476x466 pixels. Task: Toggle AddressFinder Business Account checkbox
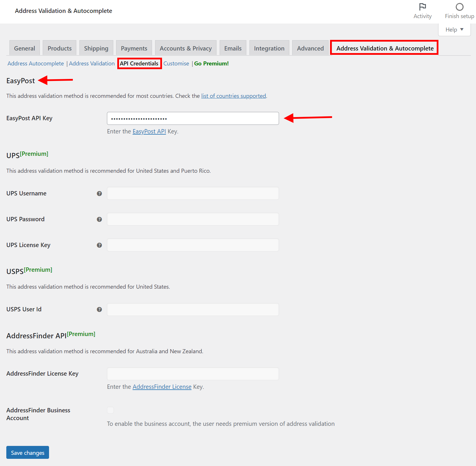coord(110,410)
